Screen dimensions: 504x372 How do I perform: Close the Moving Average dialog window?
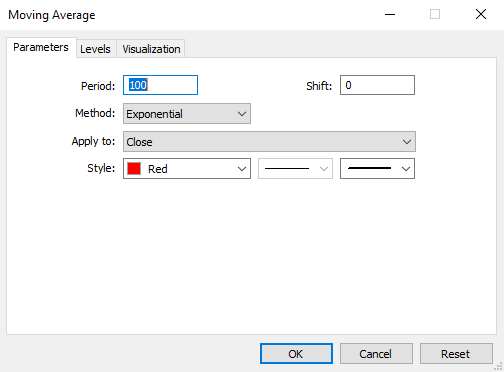coord(481,14)
